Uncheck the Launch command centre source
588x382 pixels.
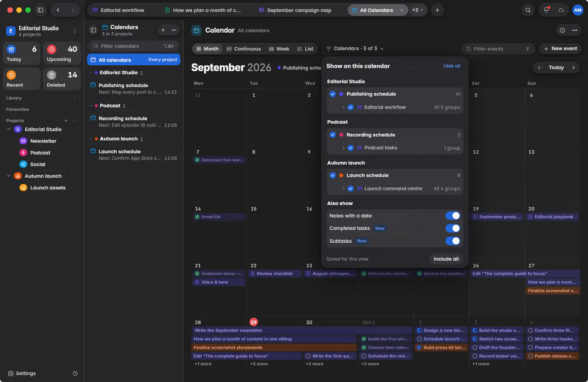(351, 188)
